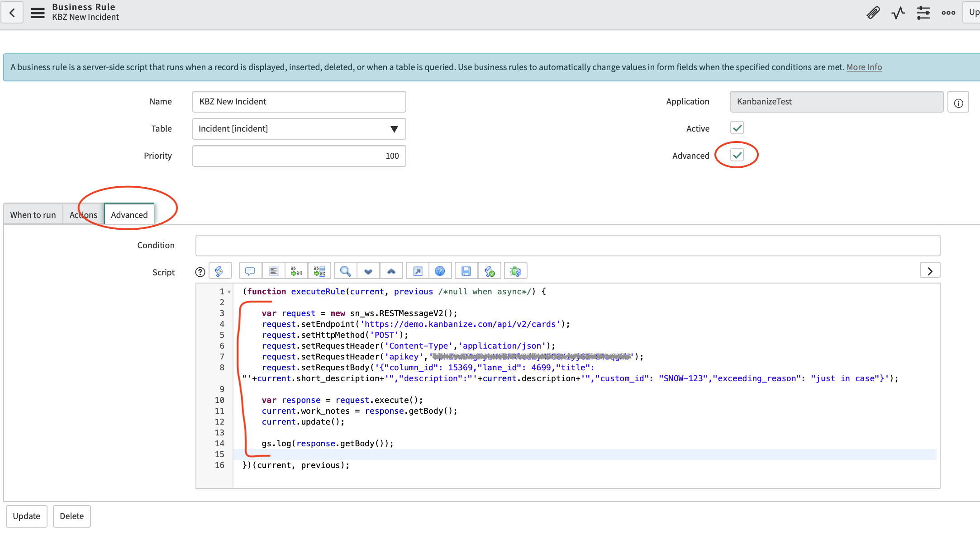Open the script editor help icon
Viewport: 980px width, 534px height.
440,271
